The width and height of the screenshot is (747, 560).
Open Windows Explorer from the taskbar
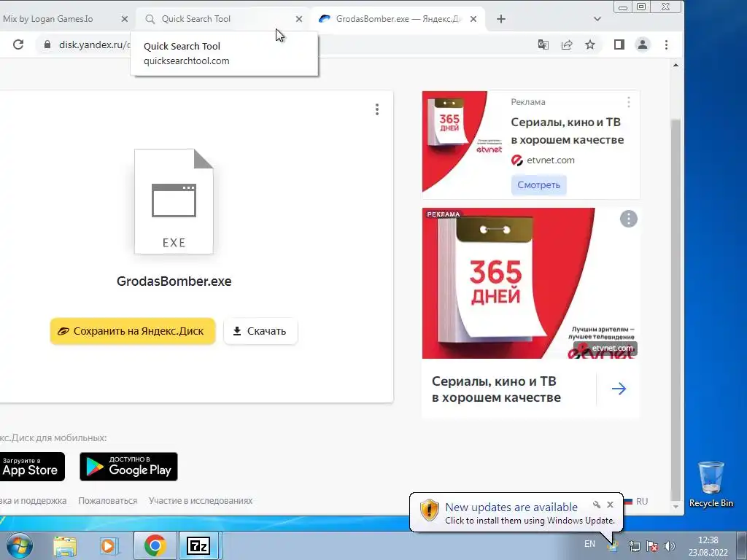click(65, 545)
